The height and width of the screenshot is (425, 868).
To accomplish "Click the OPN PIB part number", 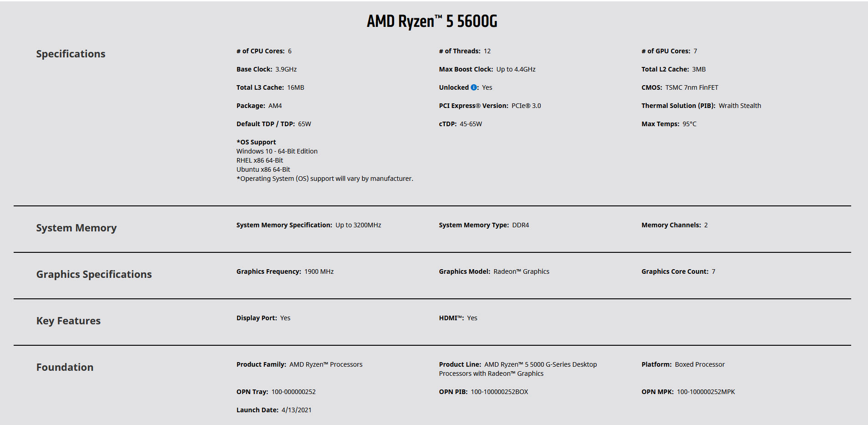I will click(499, 392).
